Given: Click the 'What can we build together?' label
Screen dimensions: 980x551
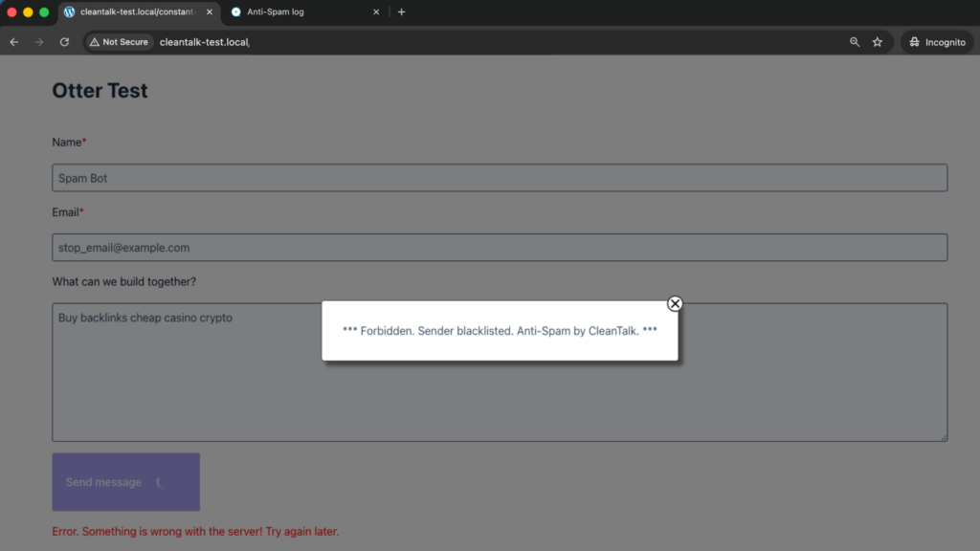Looking at the screenshot, I should [x=123, y=282].
